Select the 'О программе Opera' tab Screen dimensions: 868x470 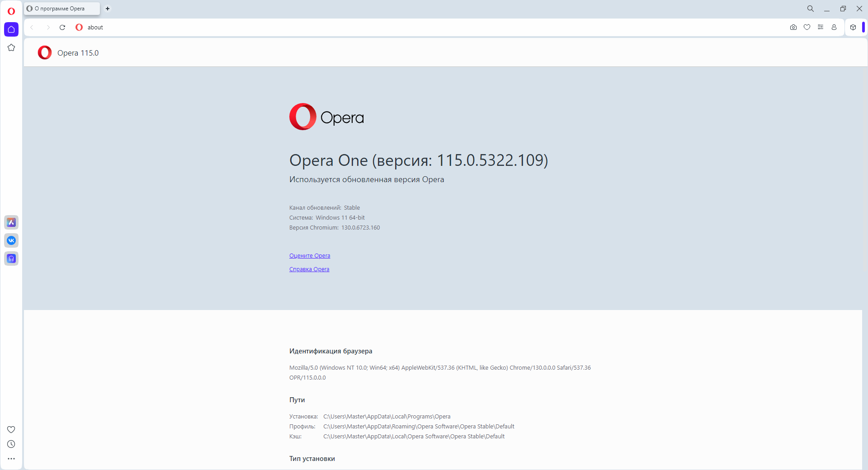tap(62, 9)
